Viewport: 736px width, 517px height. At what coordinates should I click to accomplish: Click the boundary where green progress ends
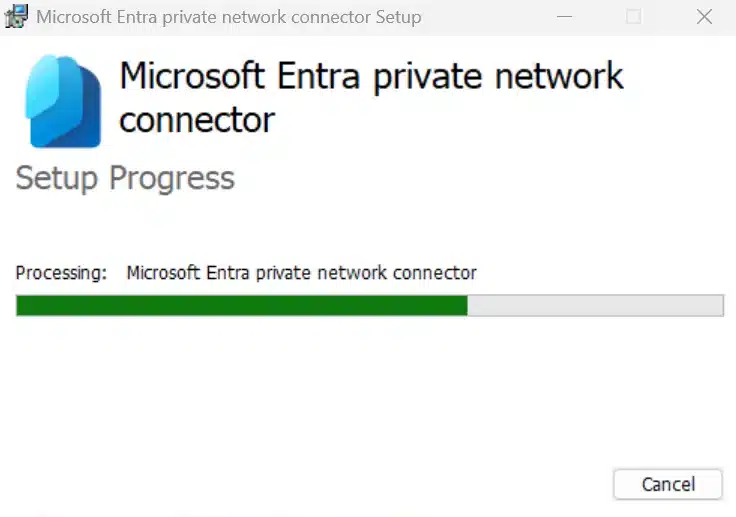467,306
